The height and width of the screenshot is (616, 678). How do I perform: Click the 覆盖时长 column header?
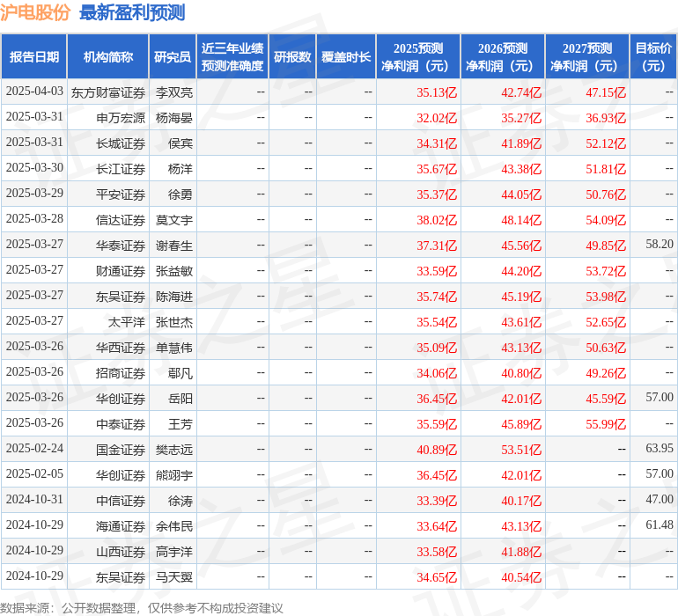346,57
